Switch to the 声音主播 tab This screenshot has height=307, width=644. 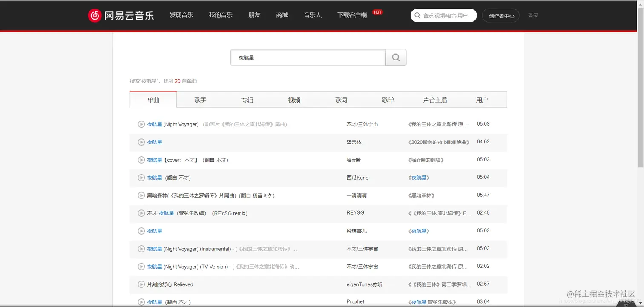(435, 100)
